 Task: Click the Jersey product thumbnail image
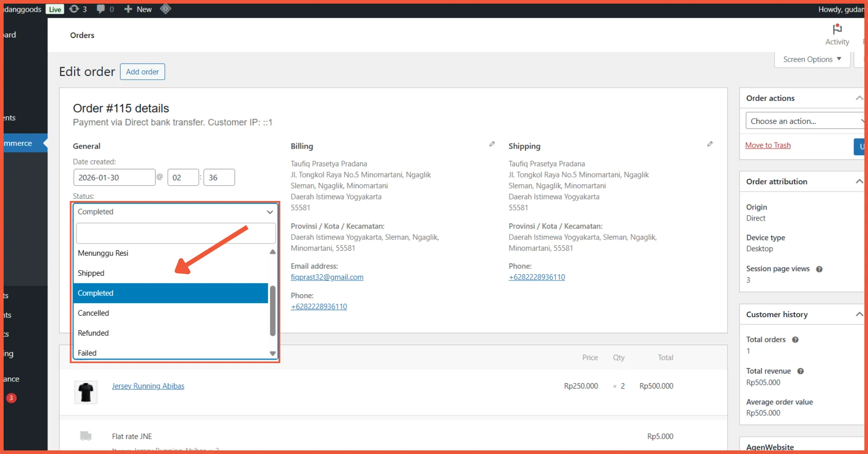coord(86,392)
